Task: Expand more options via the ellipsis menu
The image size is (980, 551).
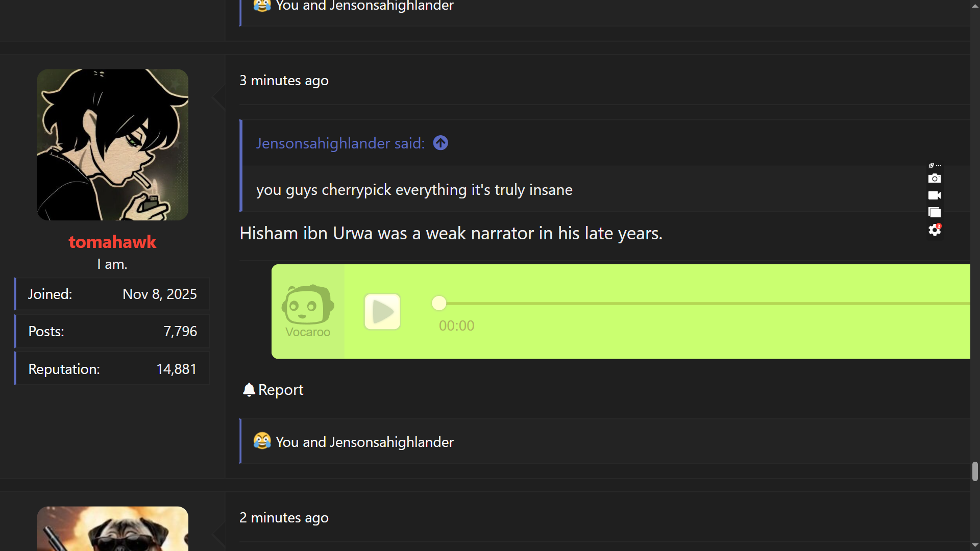Action: [938, 165]
